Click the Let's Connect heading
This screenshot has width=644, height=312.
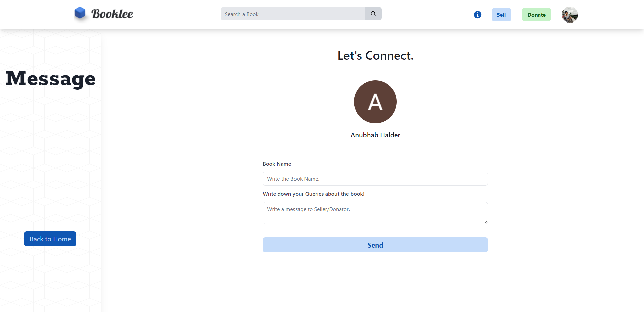pos(375,56)
